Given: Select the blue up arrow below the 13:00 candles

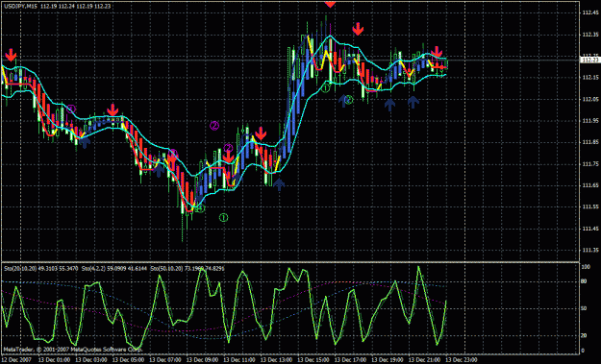Looking at the screenshot, I should click(x=279, y=184).
